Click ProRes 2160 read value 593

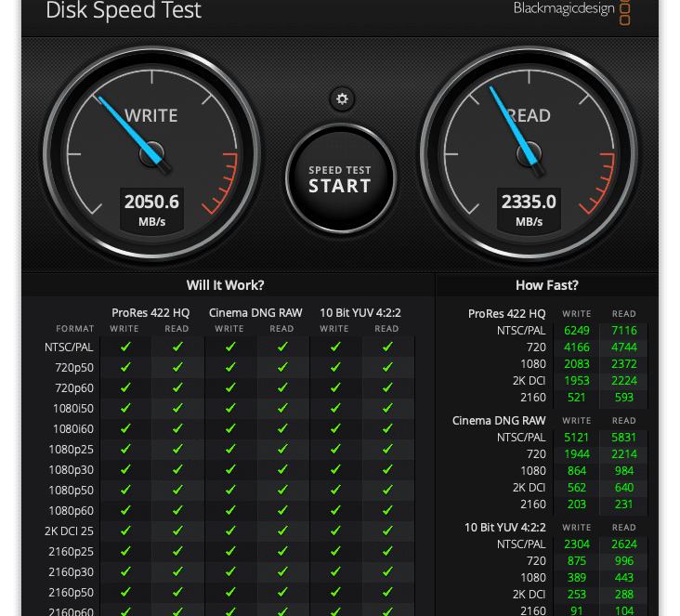[x=624, y=398]
